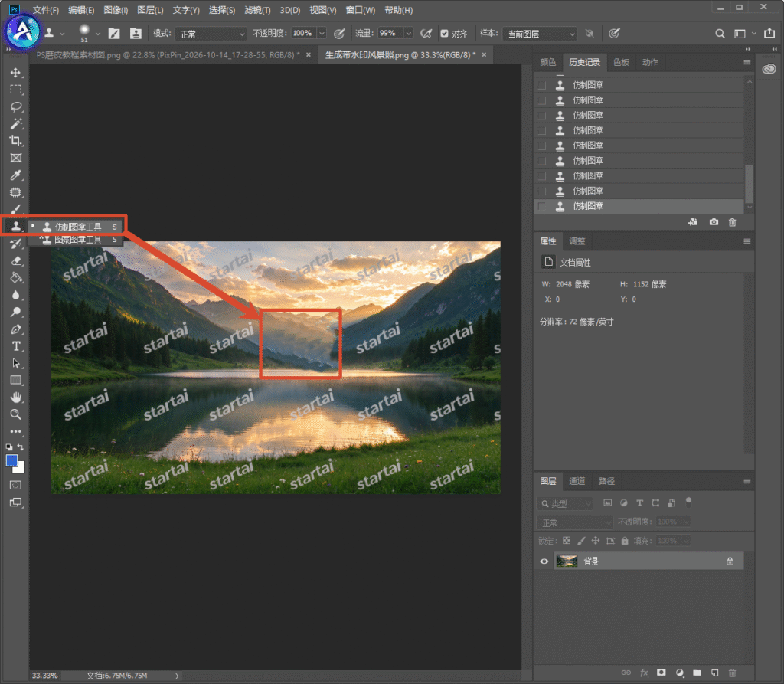Toggle pressure for opacity button
The width and height of the screenshot is (784, 684).
point(339,34)
